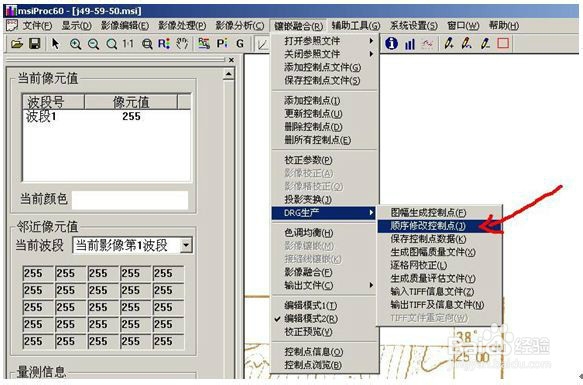Screen dimensions: 583x385
Task: Click the histogram bars icon
Action: point(409,44)
